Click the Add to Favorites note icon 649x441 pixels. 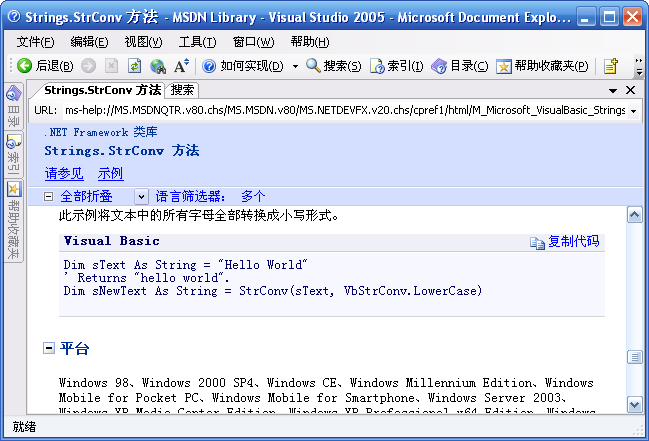[611, 65]
